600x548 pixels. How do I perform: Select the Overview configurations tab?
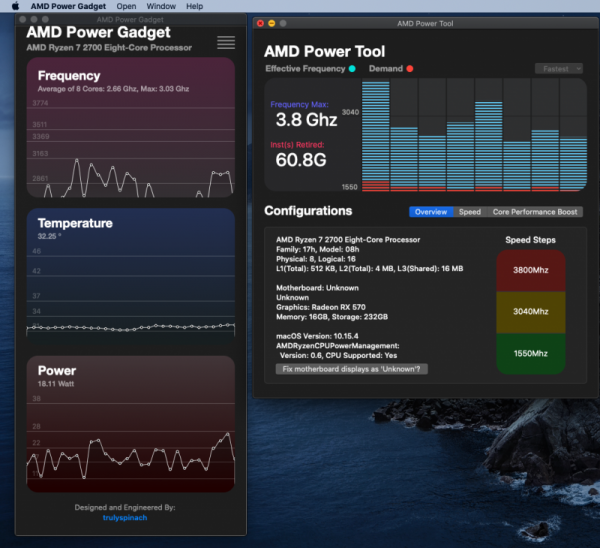pyautogui.click(x=431, y=212)
